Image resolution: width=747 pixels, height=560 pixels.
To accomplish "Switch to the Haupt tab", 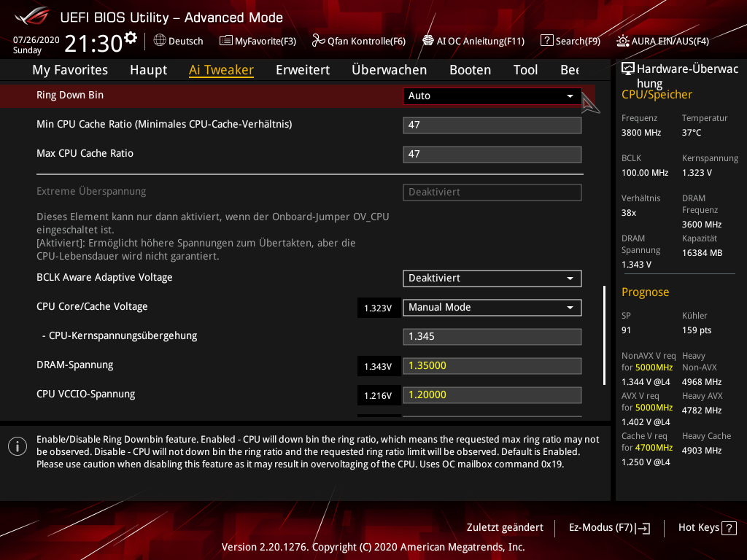I will (x=148, y=70).
